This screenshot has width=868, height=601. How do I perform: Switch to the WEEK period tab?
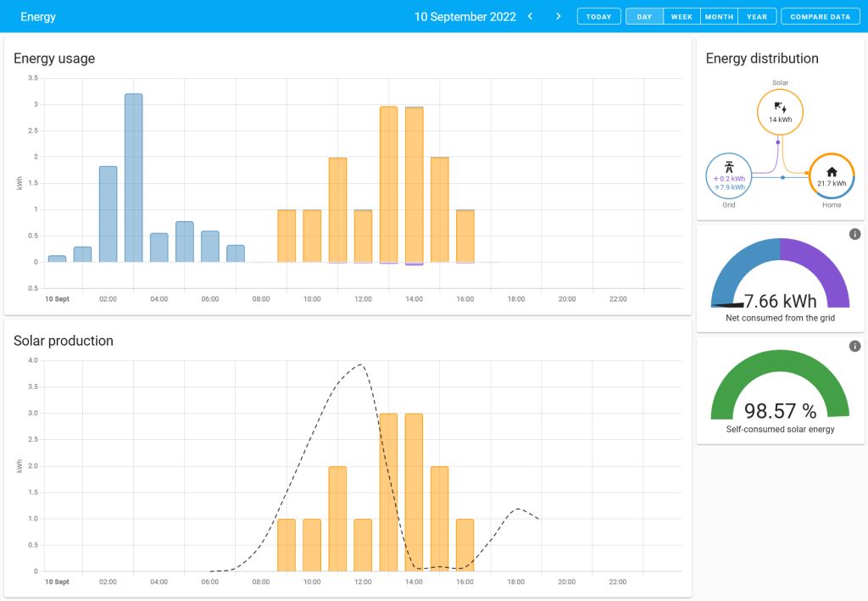point(682,17)
